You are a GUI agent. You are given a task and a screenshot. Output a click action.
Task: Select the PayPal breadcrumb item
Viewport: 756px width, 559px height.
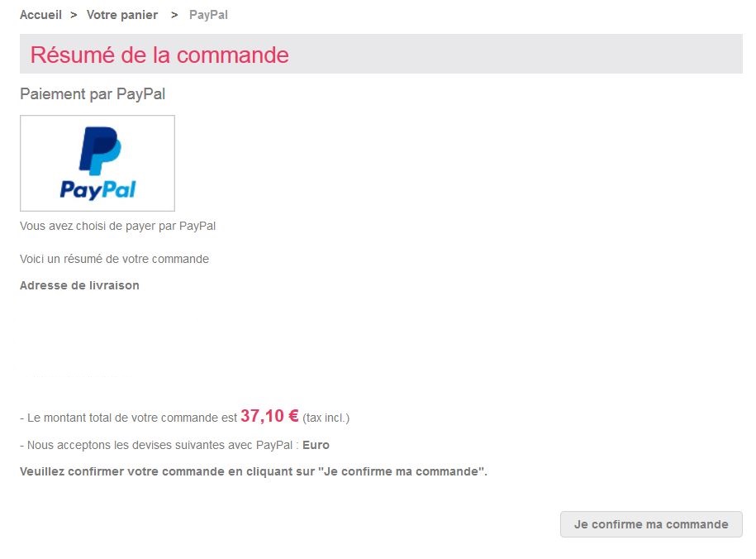click(x=208, y=15)
